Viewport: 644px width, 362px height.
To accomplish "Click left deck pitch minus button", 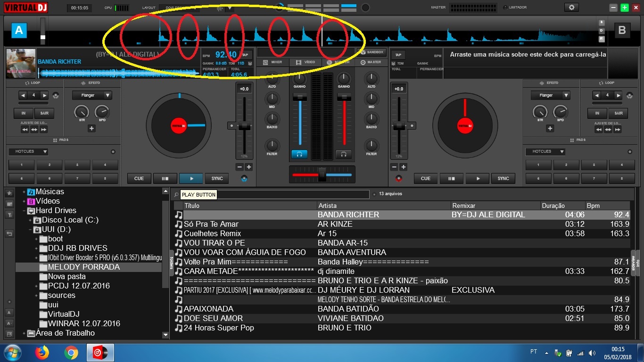I will pos(239,167).
